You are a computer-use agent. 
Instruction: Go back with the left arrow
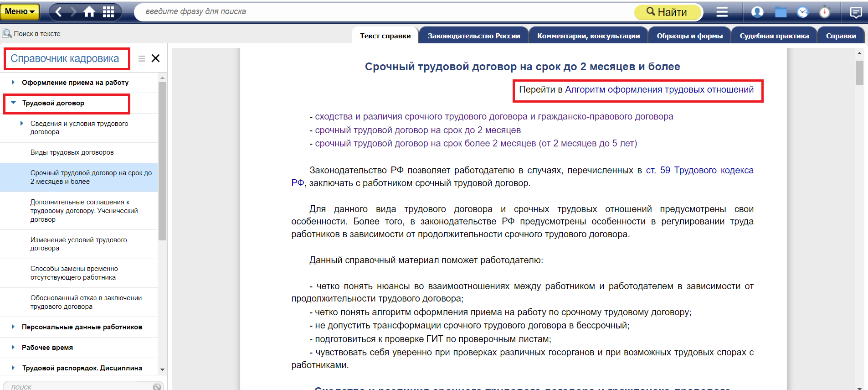point(58,12)
